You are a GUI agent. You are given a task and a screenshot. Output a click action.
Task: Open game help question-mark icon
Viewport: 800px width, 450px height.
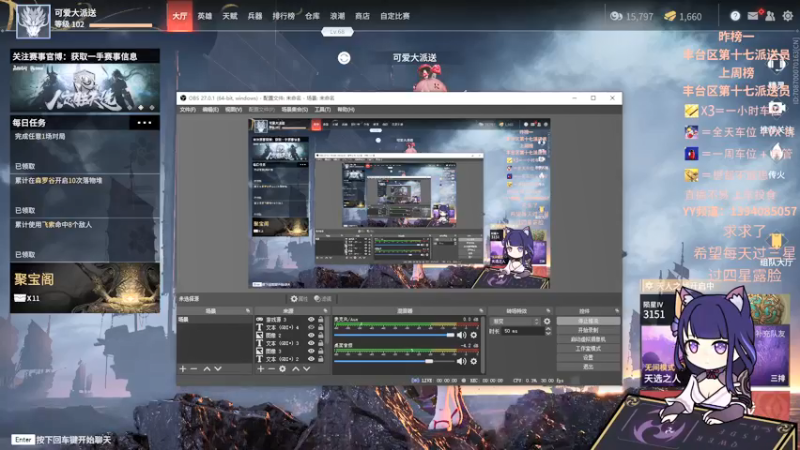point(735,16)
